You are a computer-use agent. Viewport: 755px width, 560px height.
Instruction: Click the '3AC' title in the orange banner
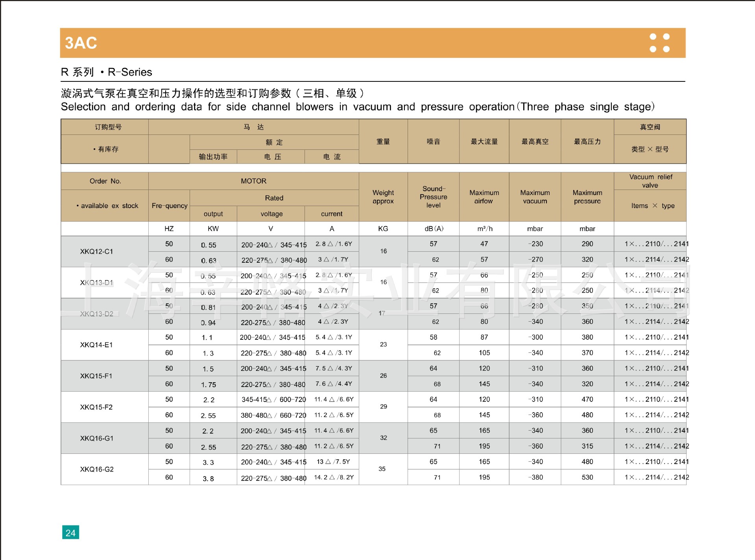81,43
